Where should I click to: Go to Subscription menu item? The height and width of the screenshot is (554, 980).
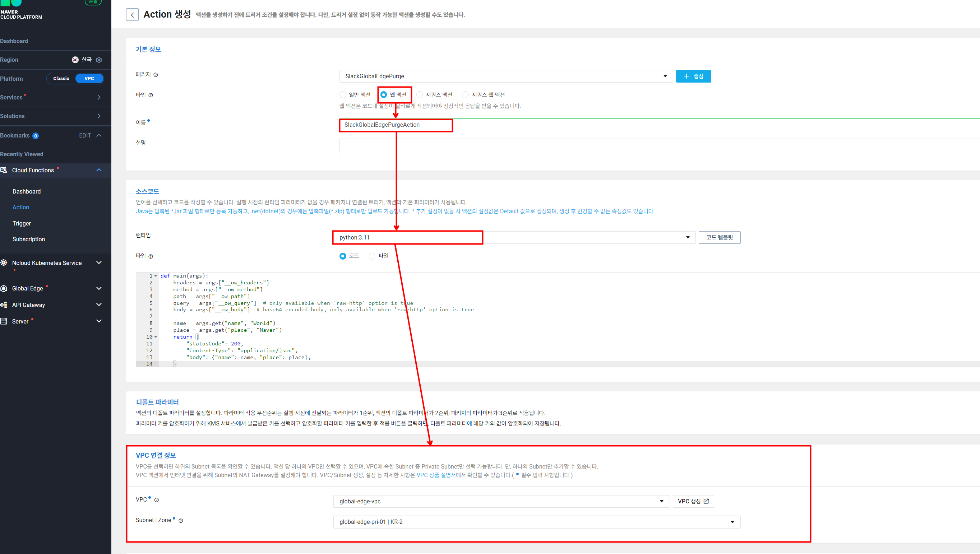click(28, 239)
